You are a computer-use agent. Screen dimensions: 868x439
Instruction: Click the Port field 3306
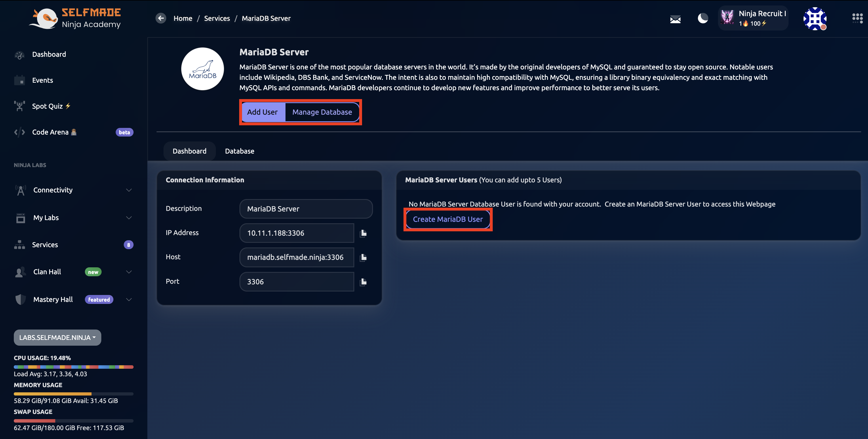tap(296, 281)
